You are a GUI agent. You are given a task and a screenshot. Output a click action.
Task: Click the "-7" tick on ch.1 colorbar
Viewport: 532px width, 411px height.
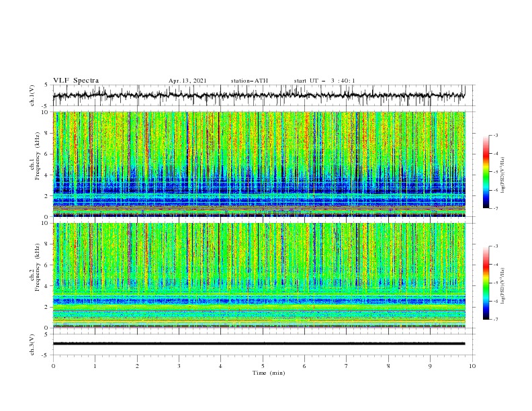click(495, 208)
